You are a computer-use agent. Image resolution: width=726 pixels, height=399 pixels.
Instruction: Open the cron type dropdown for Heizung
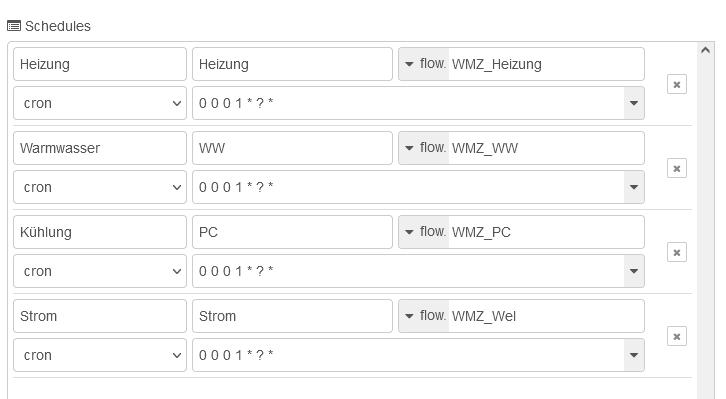[x=100, y=103]
